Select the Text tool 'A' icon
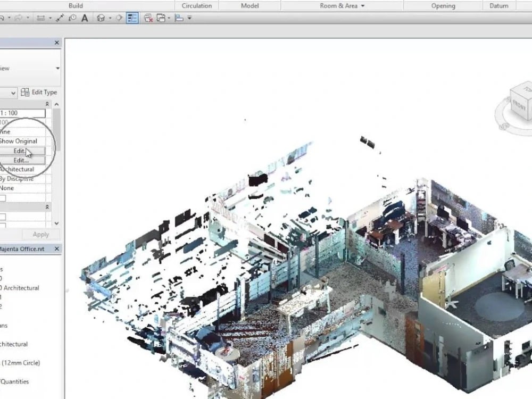532x399 pixels. coord(85,18)
